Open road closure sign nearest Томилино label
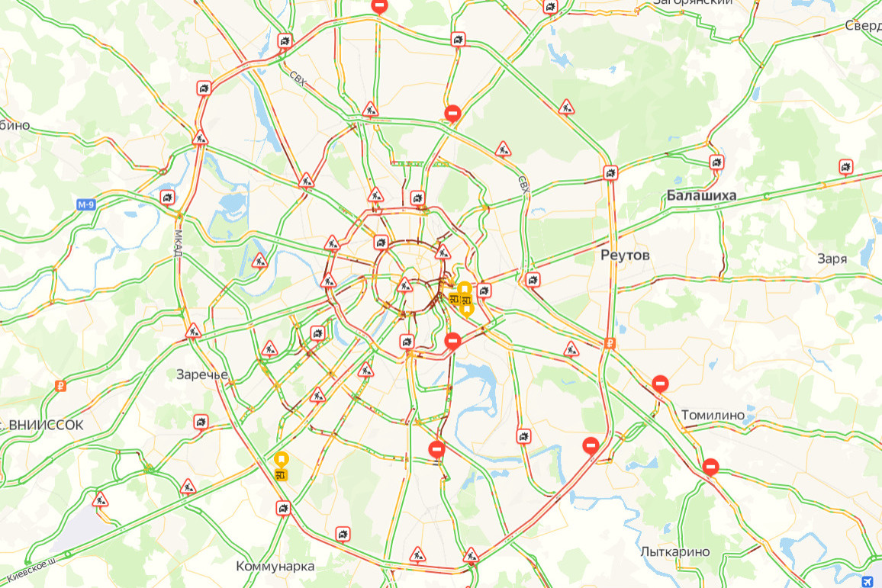The image size is (882, 588). click(x=661, y=384)
